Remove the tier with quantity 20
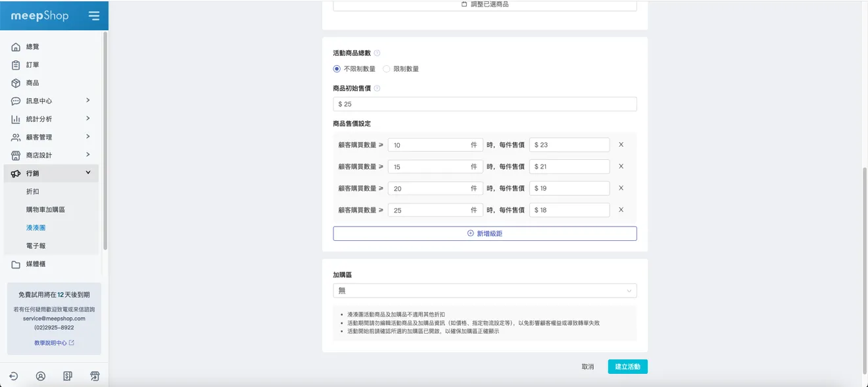 coord(621,188)
